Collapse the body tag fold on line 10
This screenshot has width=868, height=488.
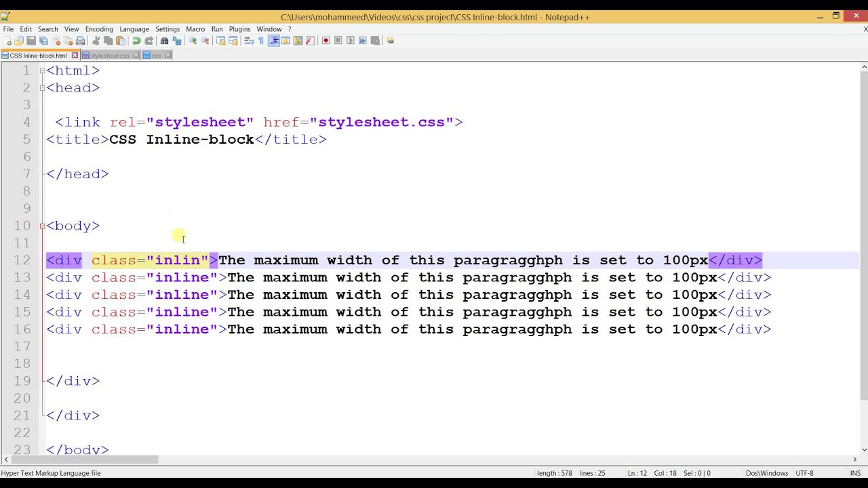[42, 226]
